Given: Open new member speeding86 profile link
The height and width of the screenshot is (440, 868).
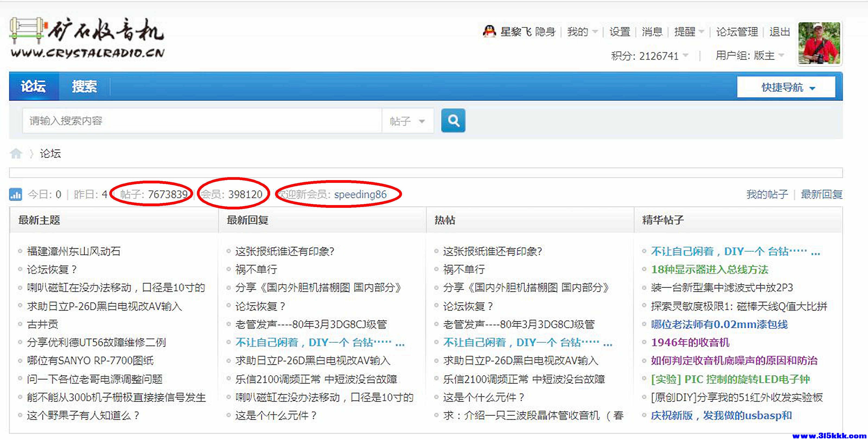Looking at the screenshot, I should 360,195.
